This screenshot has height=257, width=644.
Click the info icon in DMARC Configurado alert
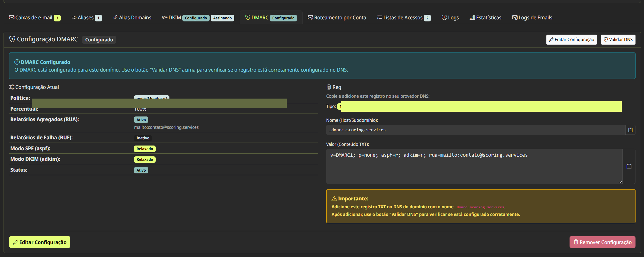(17, 62)
